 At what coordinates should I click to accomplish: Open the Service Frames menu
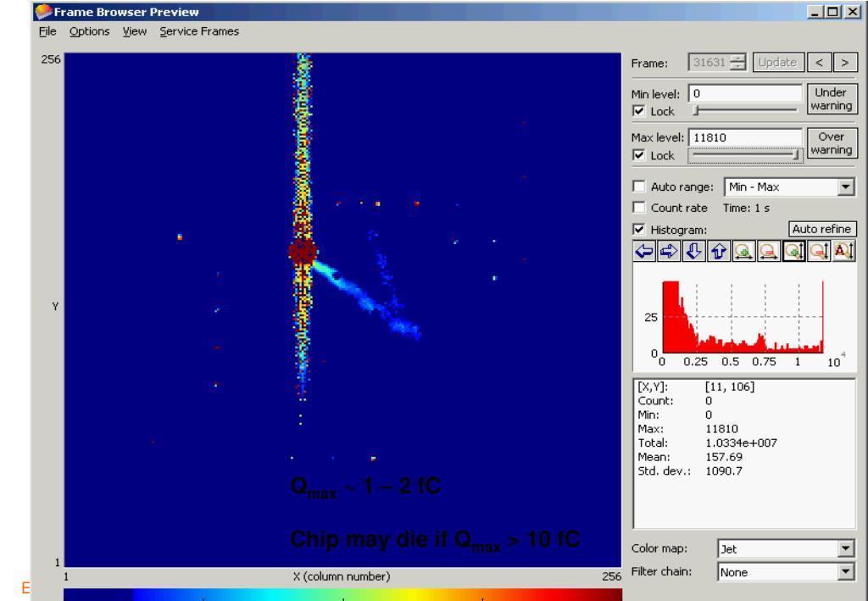(205, 31)
